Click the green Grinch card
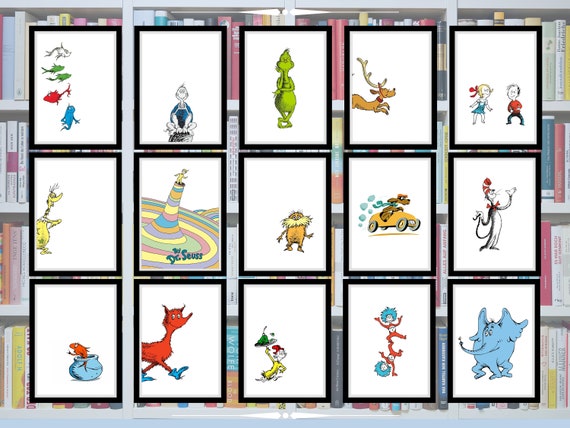 coord(285,88)
